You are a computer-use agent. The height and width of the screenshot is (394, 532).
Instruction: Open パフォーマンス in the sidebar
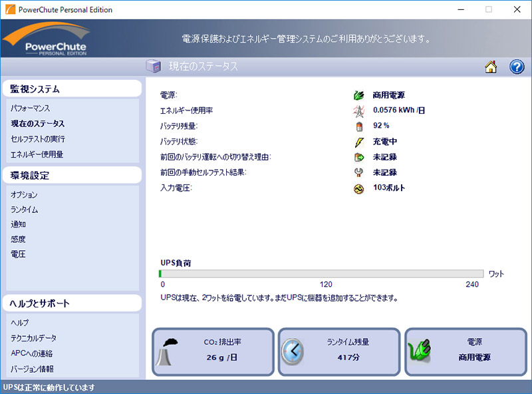30,108
